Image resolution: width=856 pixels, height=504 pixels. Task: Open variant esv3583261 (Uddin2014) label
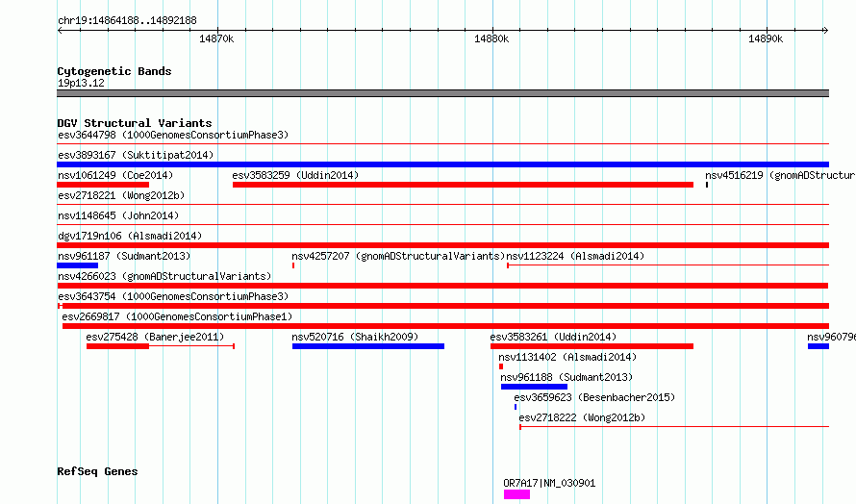point(553,337)
